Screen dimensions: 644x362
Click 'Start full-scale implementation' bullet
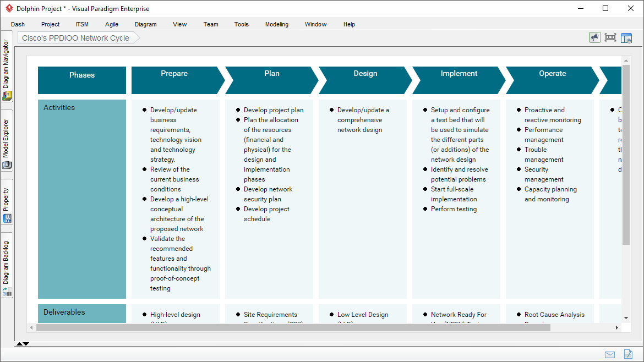tap(454, 194)
